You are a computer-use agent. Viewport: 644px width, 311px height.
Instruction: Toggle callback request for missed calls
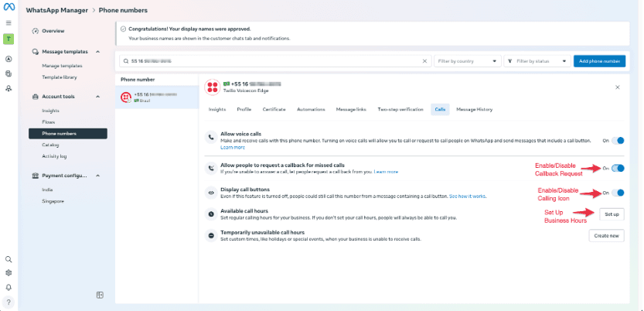point(618,168)
